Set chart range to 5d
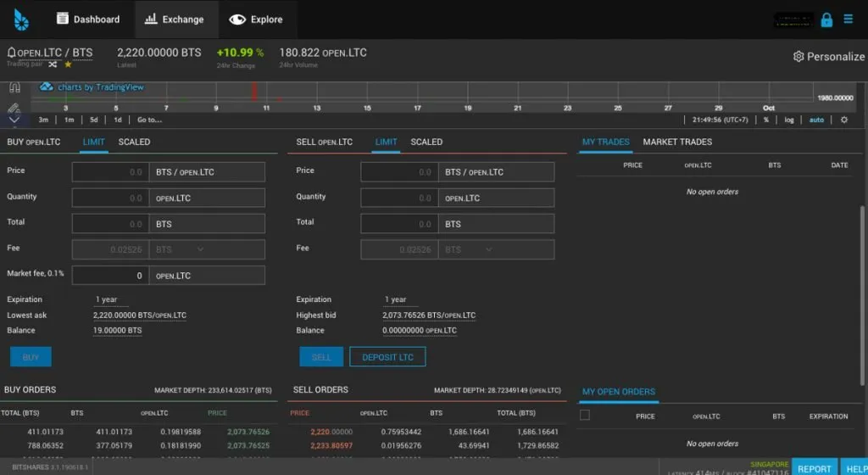Viewport: 868px width, 475px height. pos(93,120)
